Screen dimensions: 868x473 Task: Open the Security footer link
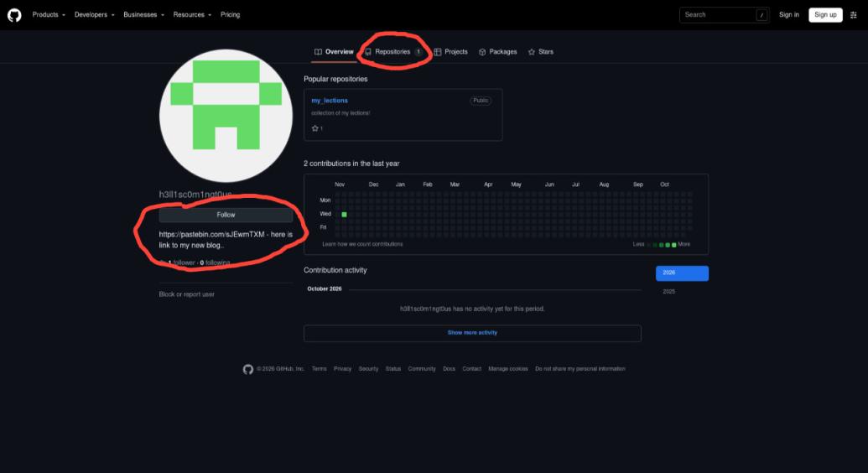(368, 369)
